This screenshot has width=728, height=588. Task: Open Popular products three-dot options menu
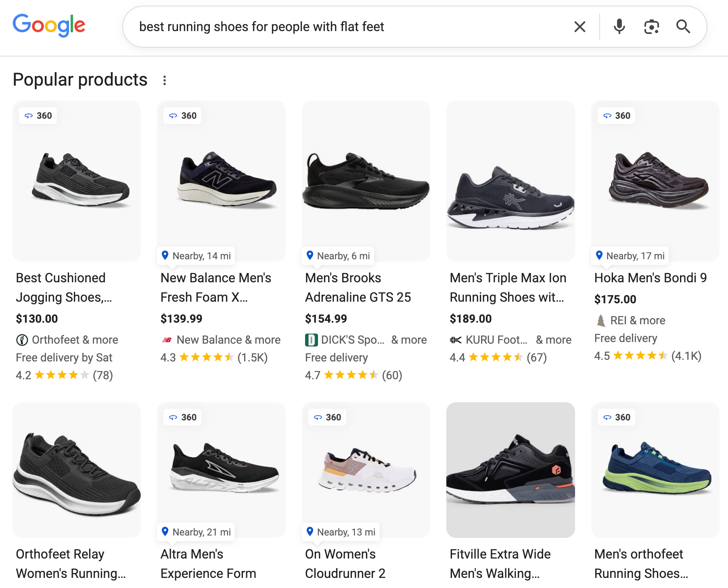pos(165,80)
